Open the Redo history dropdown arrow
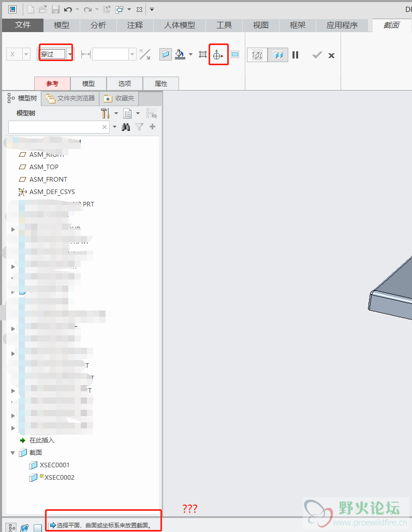Screen dimensions: 412x532 [x=97, y=9]
